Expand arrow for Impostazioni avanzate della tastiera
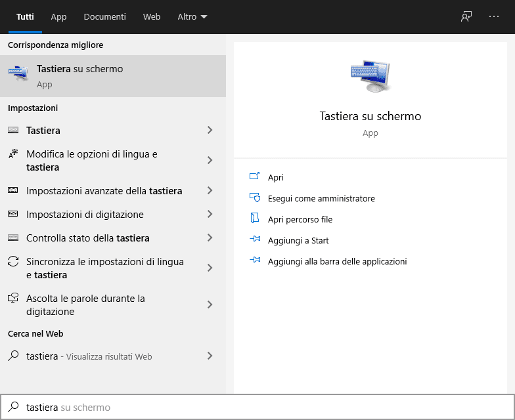Viewport: 515px width, 420px height. [210, 191]
